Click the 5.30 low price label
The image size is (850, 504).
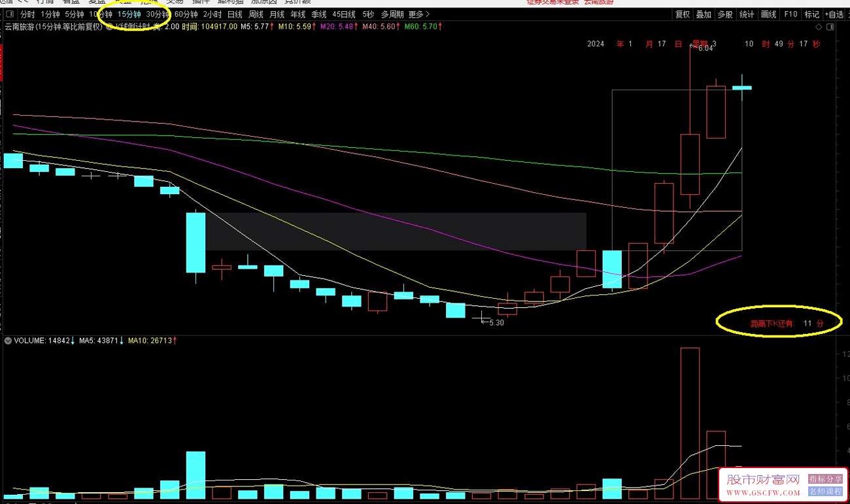tap(496, 322)
